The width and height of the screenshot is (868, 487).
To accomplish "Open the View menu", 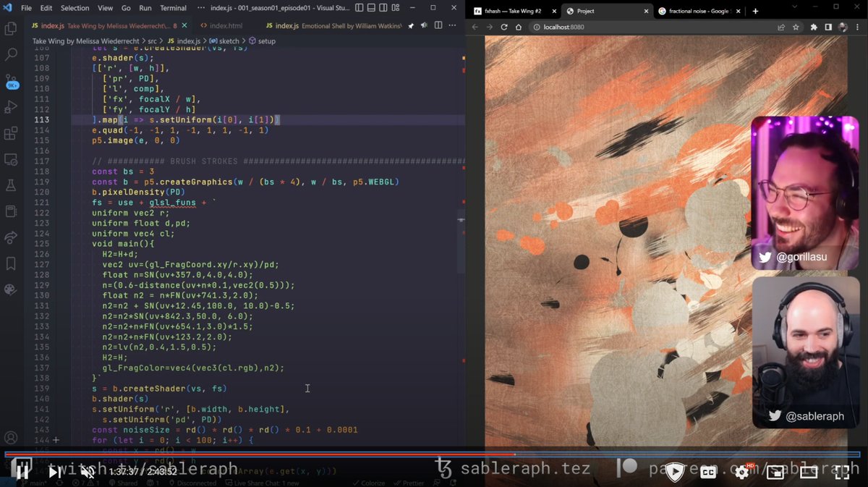I will pos(105,8).
